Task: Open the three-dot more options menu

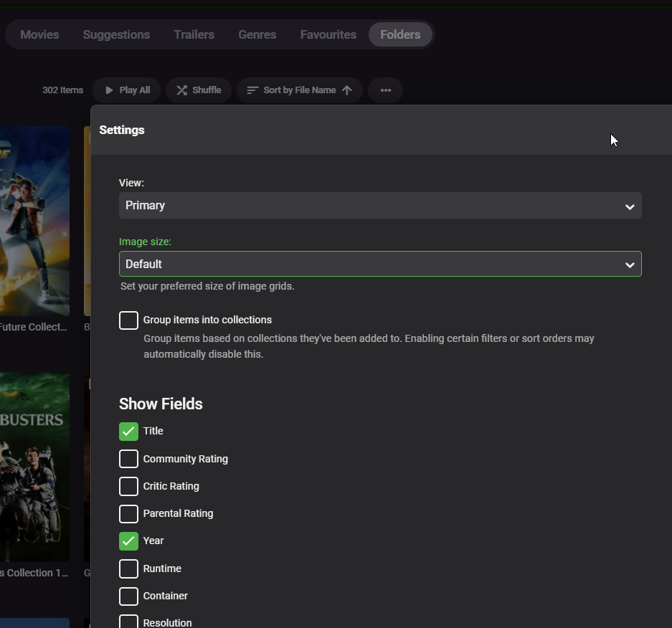Action: pyautogui.click(x=385, y=90)
